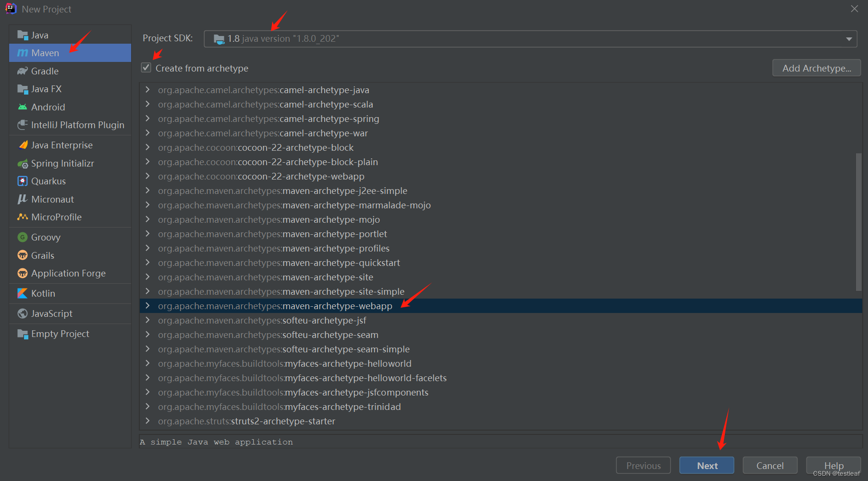Select the maven-archetype-profiles row
The image size is (868, 481).
[501, 248]
